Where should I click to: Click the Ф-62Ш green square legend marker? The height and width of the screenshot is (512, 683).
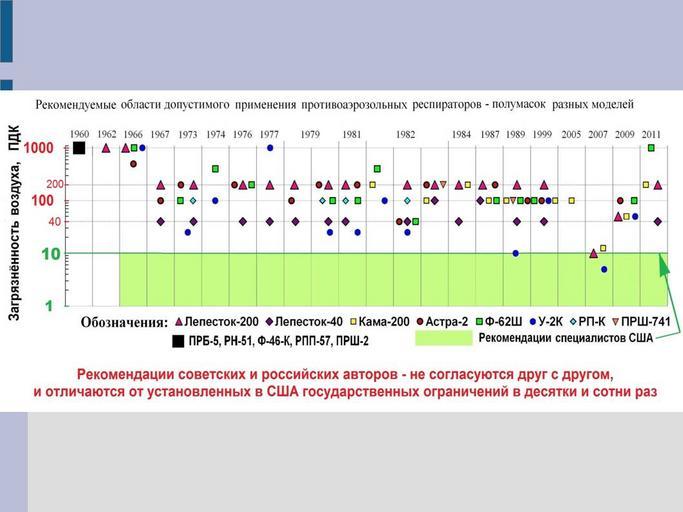[480, 322]
